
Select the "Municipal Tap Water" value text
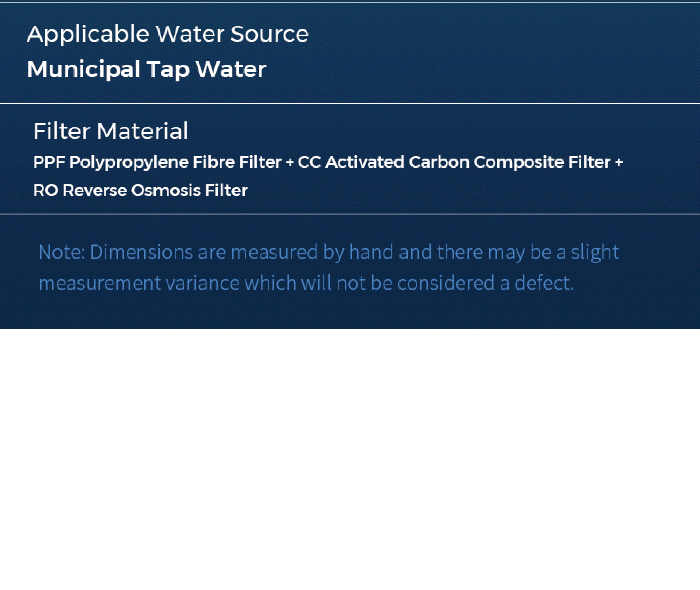coord(146,69)
